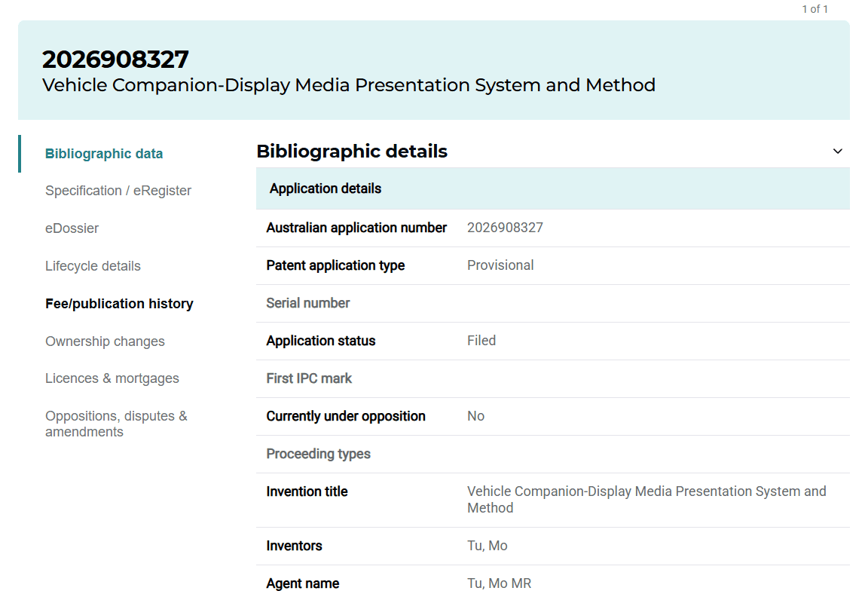Screen dimensions: 868x600
Task: Click the Application details subheading
Action: [x=325, y=188]
